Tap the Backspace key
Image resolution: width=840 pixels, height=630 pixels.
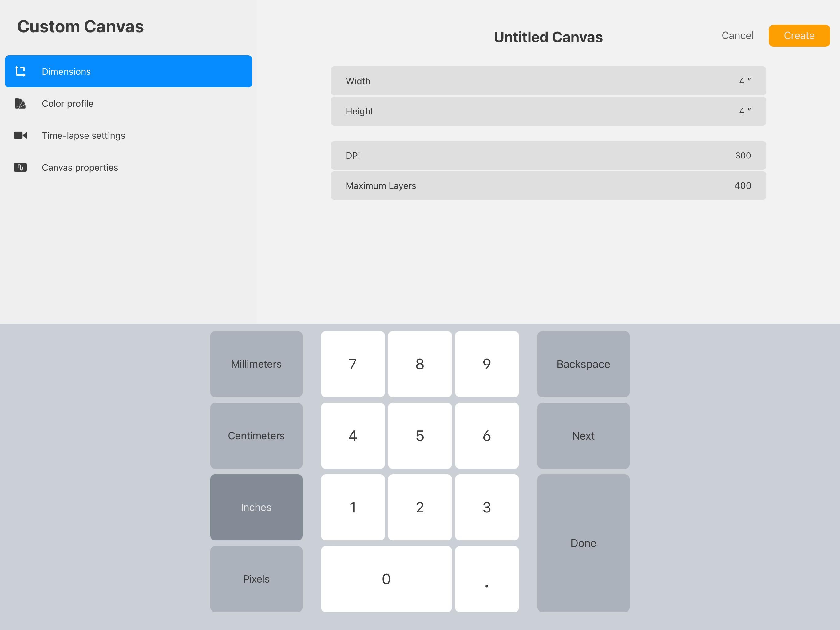pyautogui.click(x=583, y=364)
